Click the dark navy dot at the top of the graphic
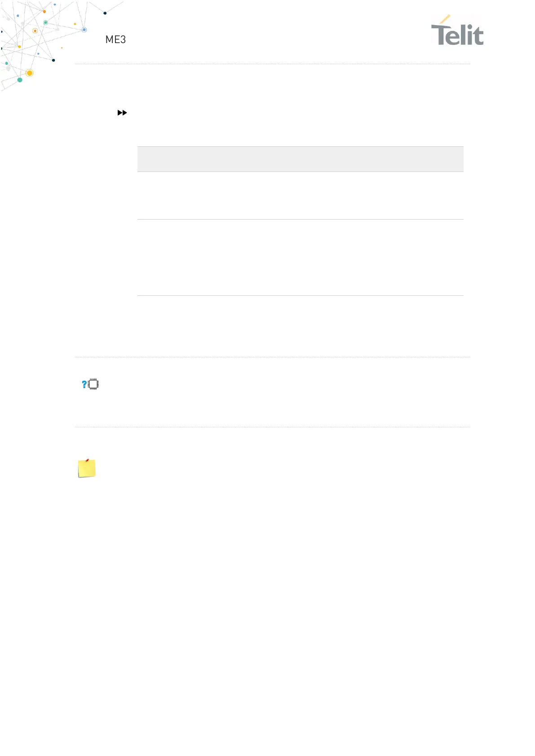The height and width of the screenshot is (756, 535). (105, 13)
